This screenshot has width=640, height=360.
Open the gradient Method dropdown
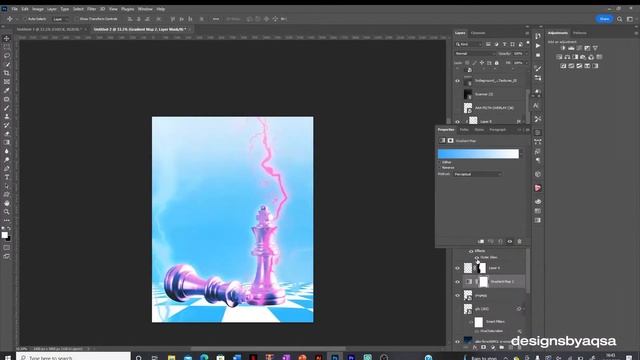477,174
